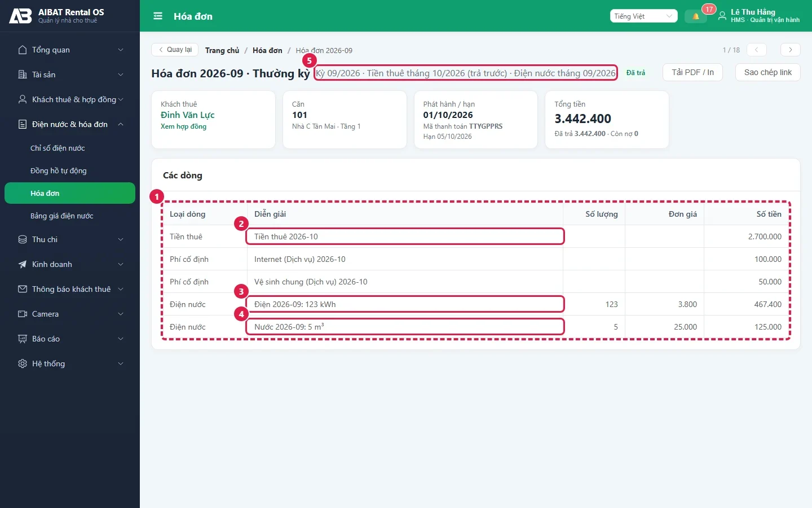This screenshot has width=812, height=508.
Task: Click the total amount 3.442.400
Action: click(583, 119)
